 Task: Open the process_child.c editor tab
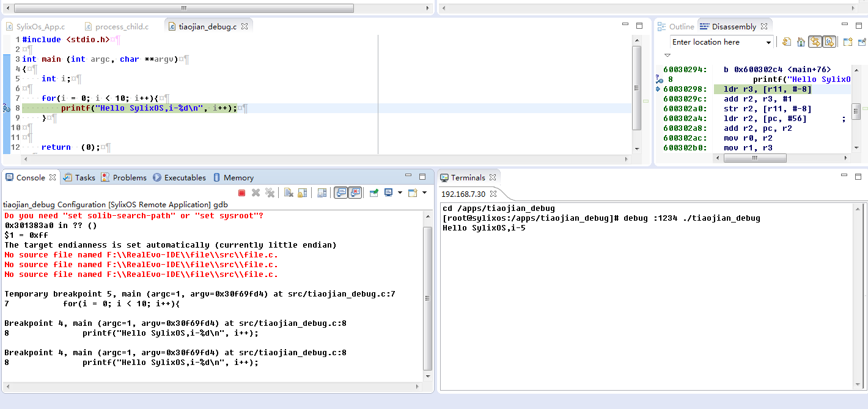[116, 26]
